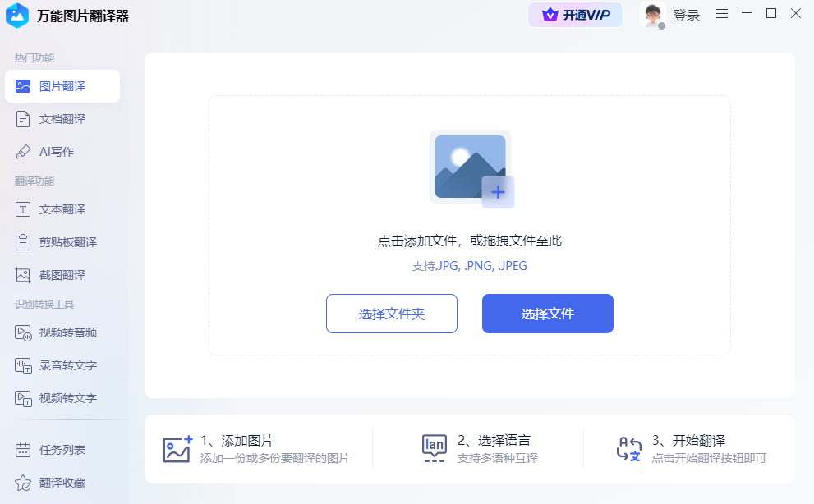
Task: Click the 选择文件夹 button
Action: click(391, 314)
